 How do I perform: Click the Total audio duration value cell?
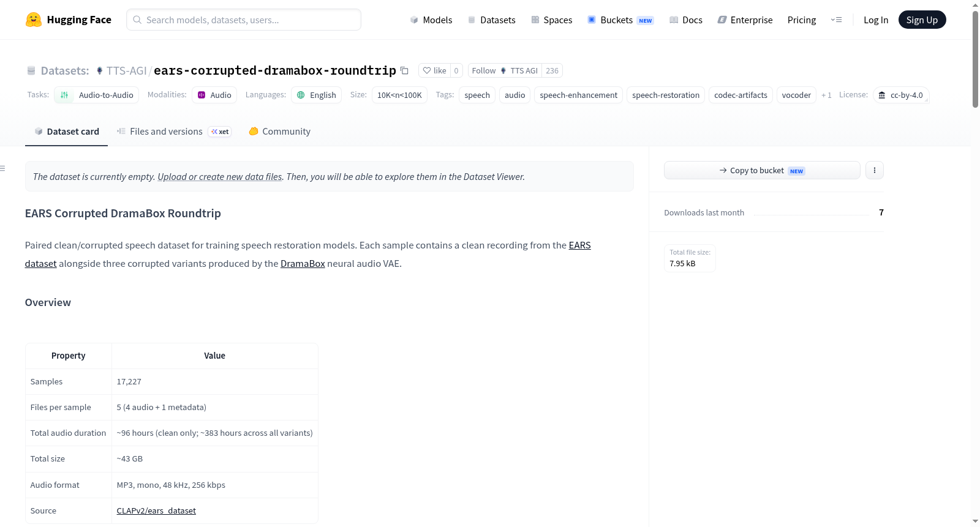pyautogui.click(x=215, y=433)
